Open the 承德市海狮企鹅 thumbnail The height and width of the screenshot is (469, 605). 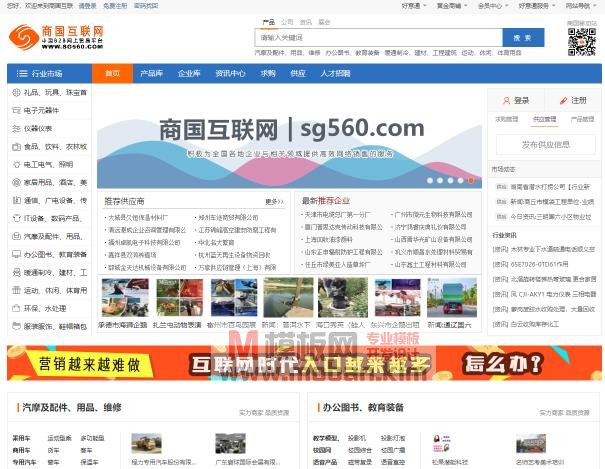125,298
